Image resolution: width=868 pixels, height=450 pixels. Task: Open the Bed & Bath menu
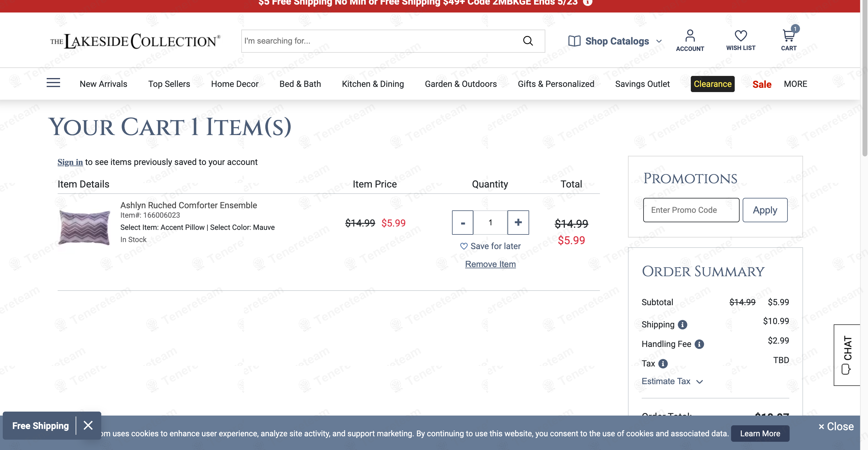click(x=300, y=84)
